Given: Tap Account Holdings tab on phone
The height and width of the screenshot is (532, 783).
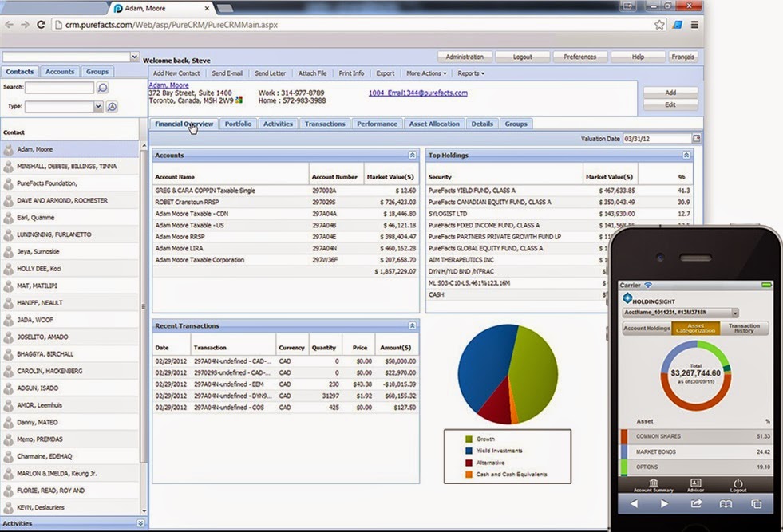Looking at the screenshot, I should point(647,328).
